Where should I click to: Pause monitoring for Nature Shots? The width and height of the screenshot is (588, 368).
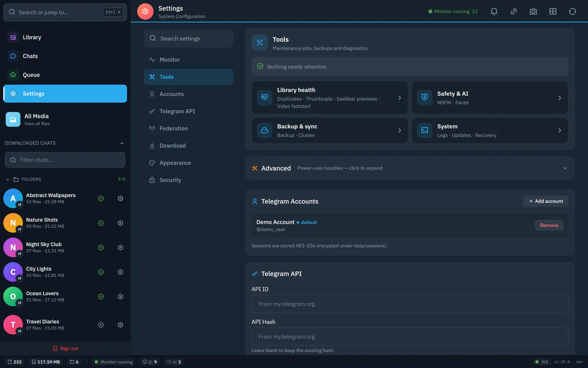point(101,223)
